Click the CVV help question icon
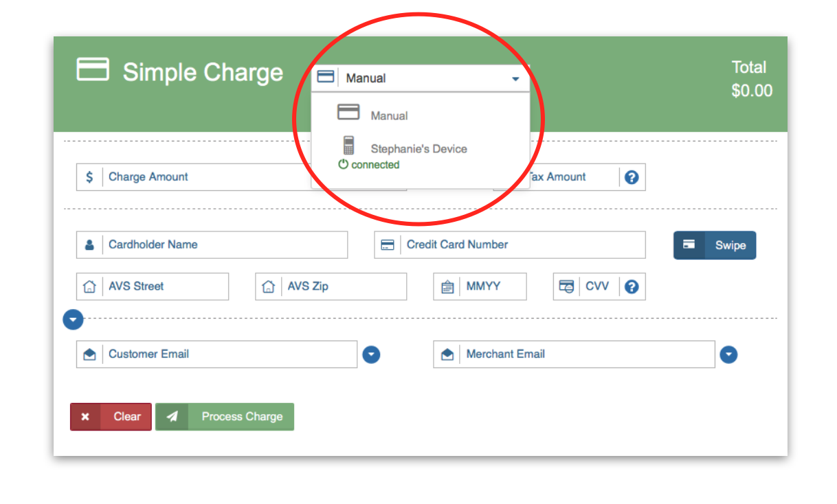837x504 pixels. click(x=632, y=286)
